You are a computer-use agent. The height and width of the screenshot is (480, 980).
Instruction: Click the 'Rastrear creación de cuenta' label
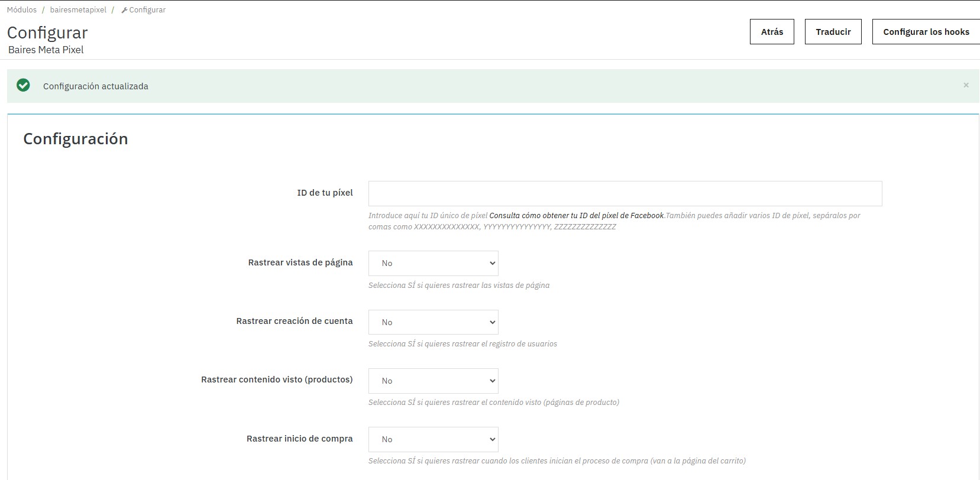294,321
